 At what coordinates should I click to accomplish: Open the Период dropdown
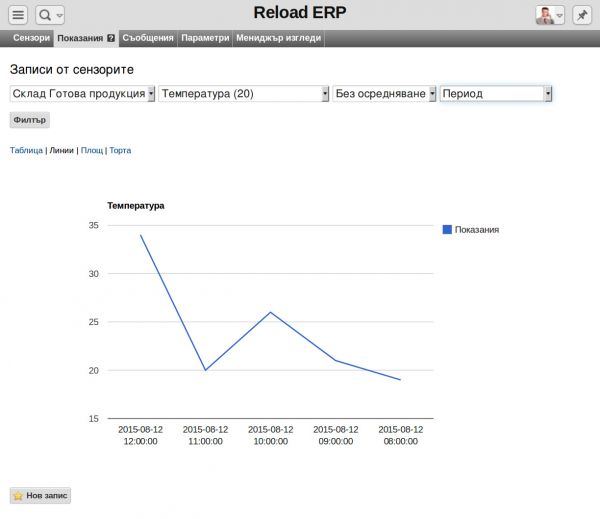(496, 93)
